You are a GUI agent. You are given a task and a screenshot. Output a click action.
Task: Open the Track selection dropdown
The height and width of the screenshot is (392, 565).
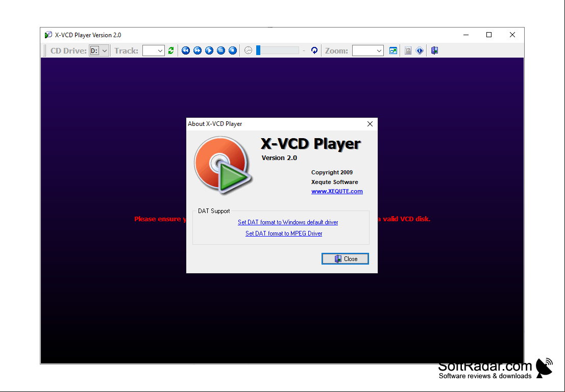(x=154, y=51)
